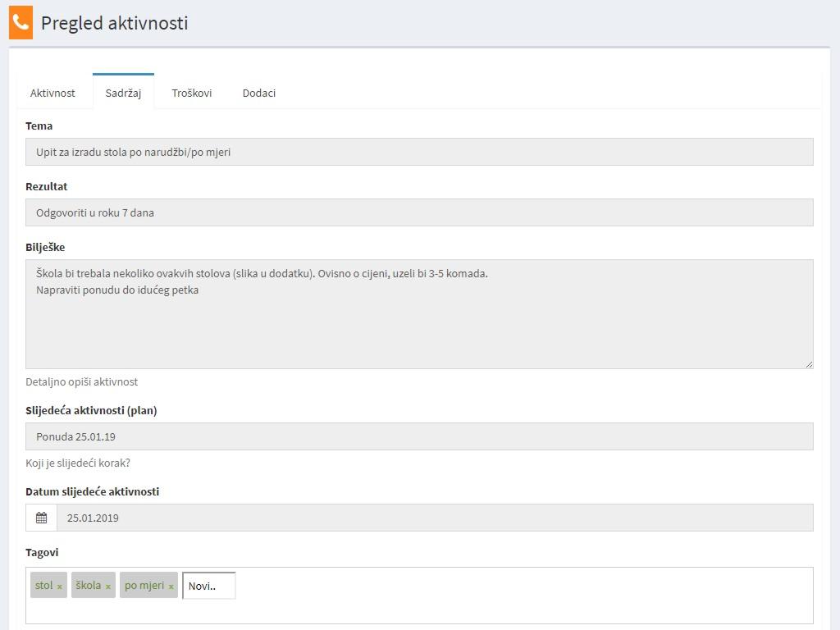Click the 'po mjeri' tag label
The image size is (840, 630).
pyautogui.click(x=144, y=586)
